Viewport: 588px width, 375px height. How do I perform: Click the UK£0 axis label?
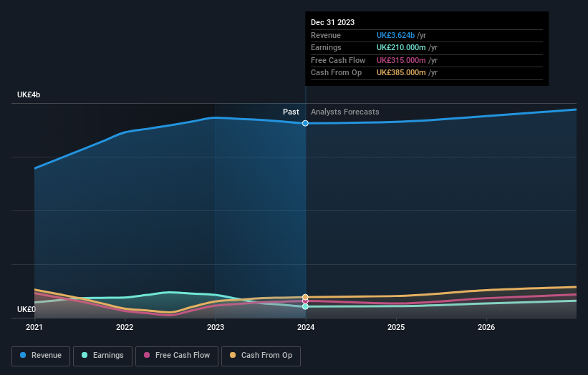[26, 309]
